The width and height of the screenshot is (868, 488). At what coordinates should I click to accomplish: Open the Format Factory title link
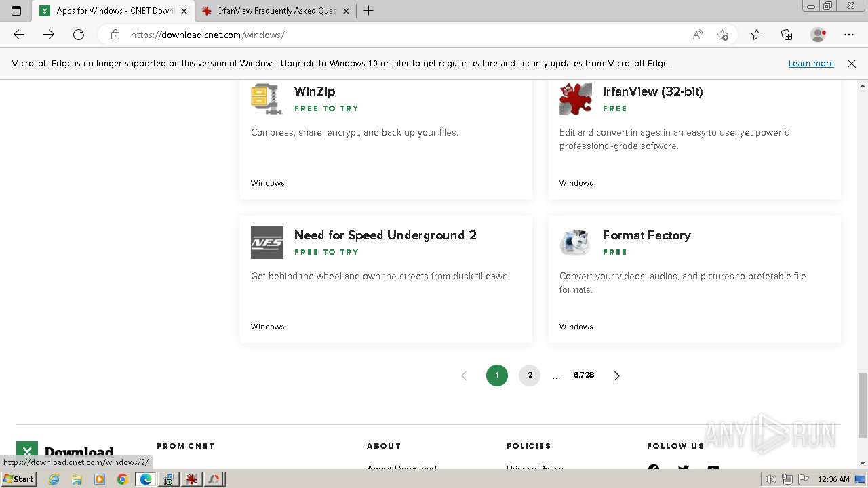tap(647, 235)
